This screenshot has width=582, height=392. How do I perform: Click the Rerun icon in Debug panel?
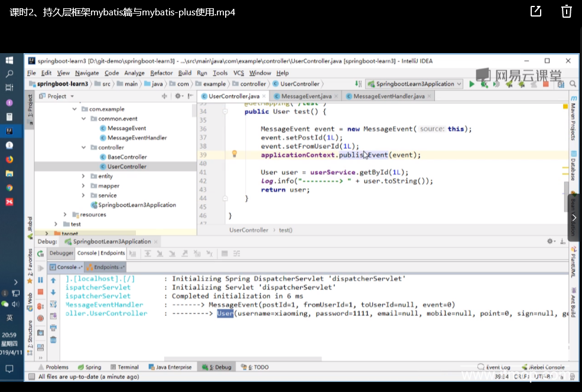click(x=41, y=253)
